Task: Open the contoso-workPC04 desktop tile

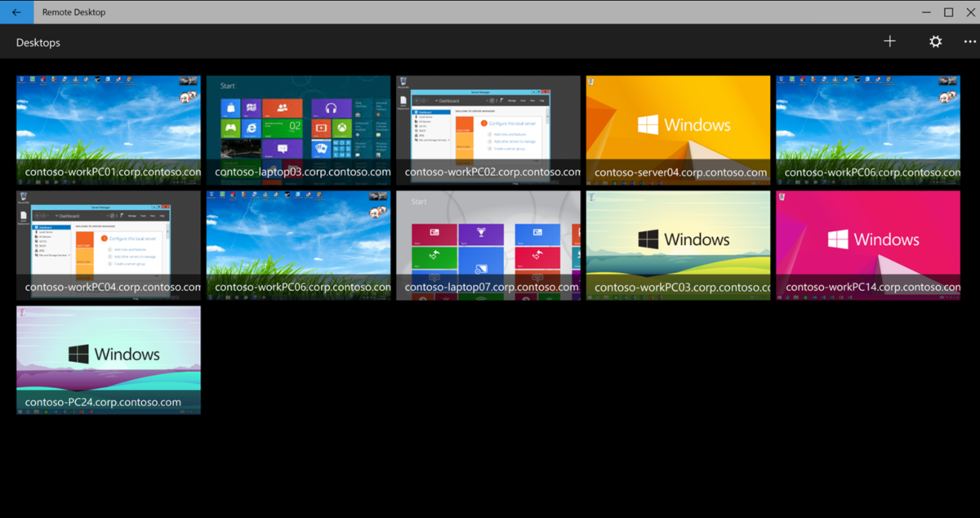Action: click(x=109, y=245)
